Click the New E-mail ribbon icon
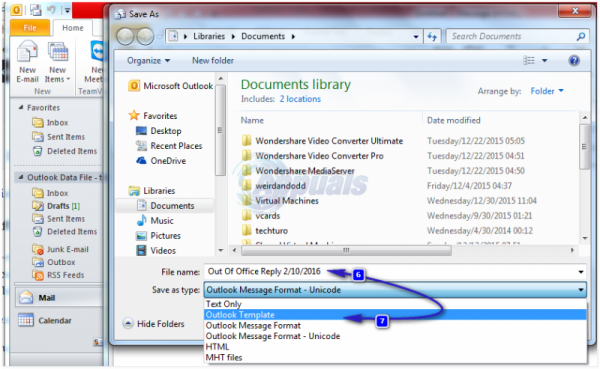 (x=27, y=62)
